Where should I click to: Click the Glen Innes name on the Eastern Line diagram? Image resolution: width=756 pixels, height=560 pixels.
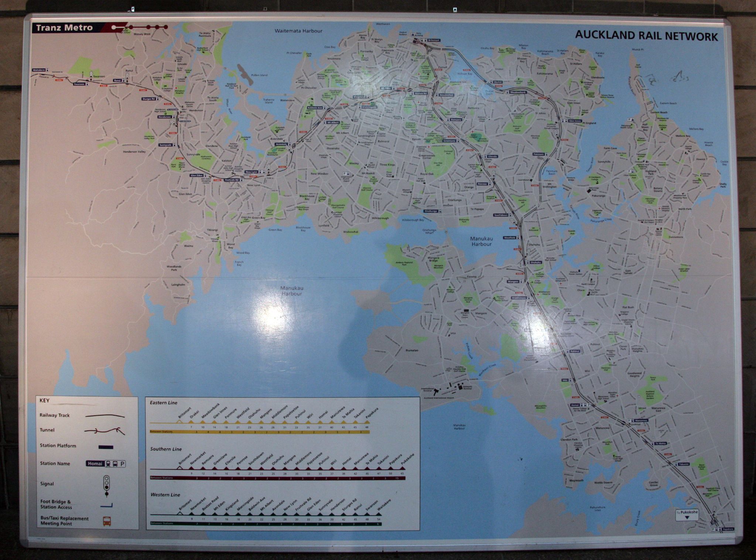[x=220, y=412]
